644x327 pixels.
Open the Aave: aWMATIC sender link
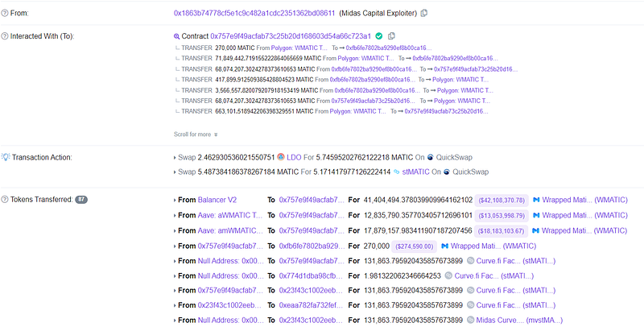coord(229,215)
